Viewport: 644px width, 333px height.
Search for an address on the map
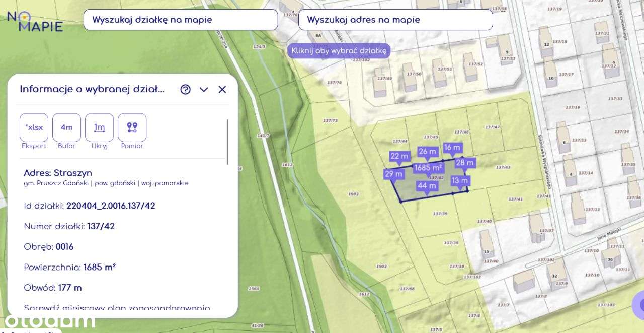pyautogui.click(x=395, y=20)
